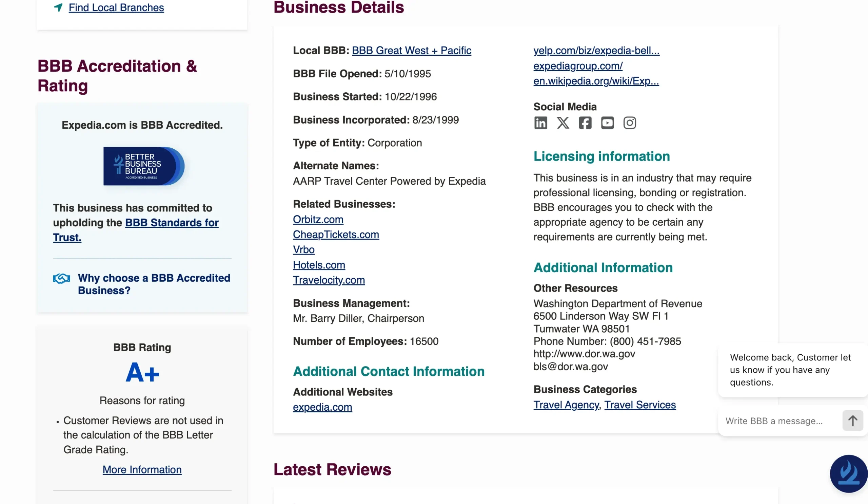The height and width of the screenshot is (504, 868).
Task: Click the Write BBB a message field
Action: click(780, 421)
